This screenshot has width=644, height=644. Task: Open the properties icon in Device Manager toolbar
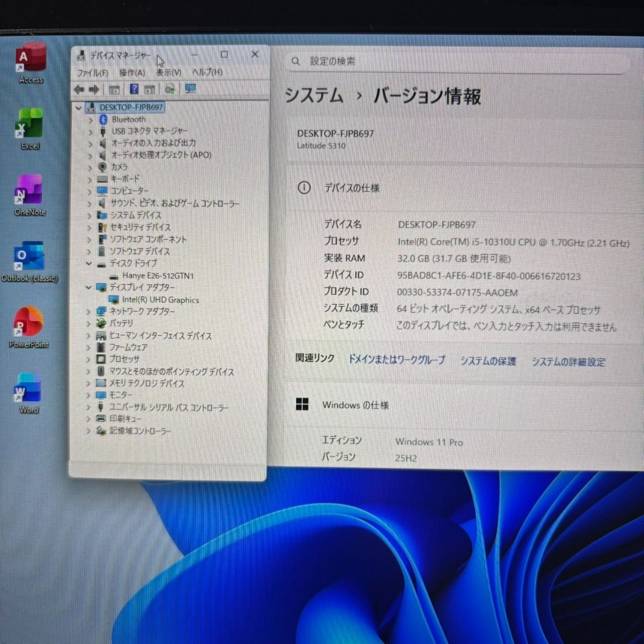(149, 89)
